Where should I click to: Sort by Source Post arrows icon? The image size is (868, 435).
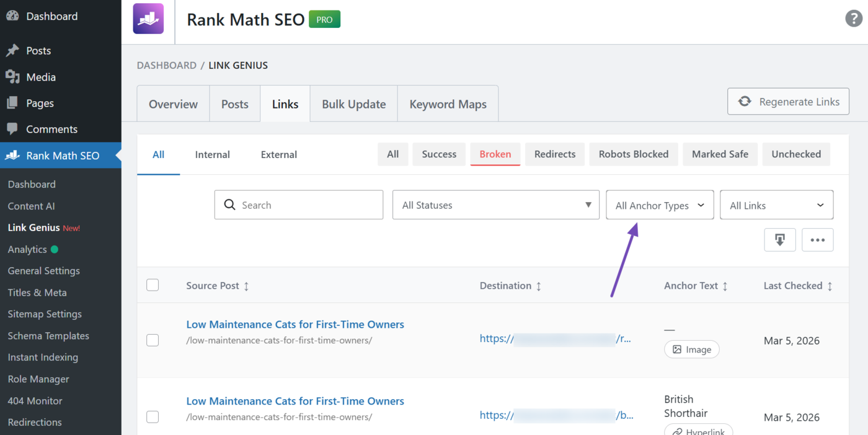coord(246,286)
